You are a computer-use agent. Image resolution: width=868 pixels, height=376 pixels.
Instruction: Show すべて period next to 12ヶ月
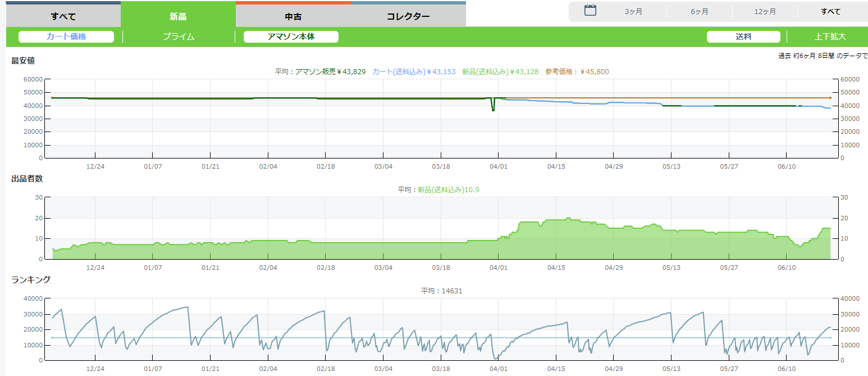[x=830, y=12]
